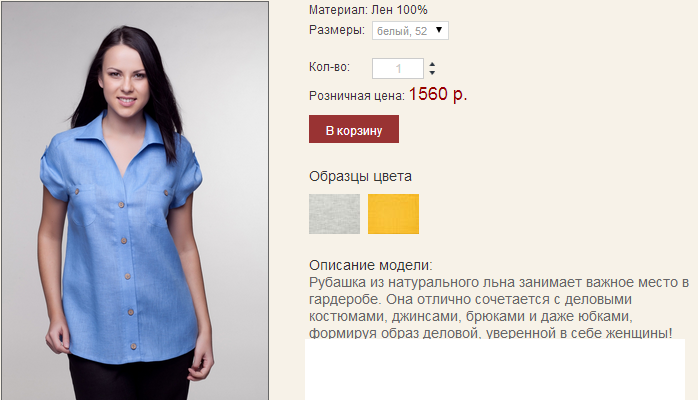This screenshot has height=400, width=698.
Task: Click the blank white box below the description
Action: click(495, 369)
